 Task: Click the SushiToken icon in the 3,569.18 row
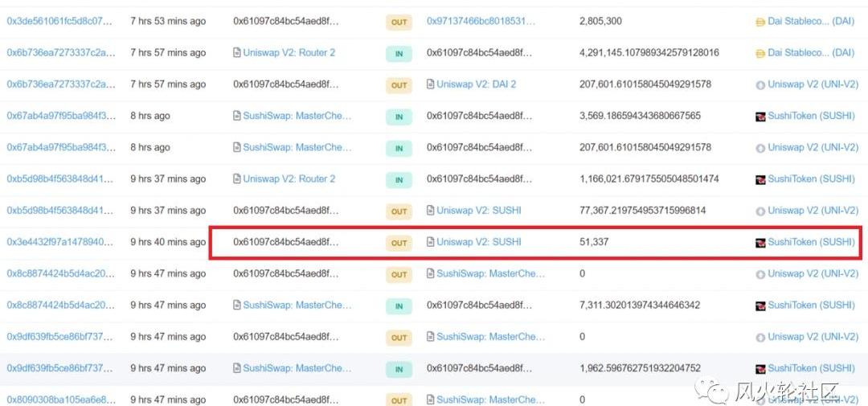click(x=760, y=117)
